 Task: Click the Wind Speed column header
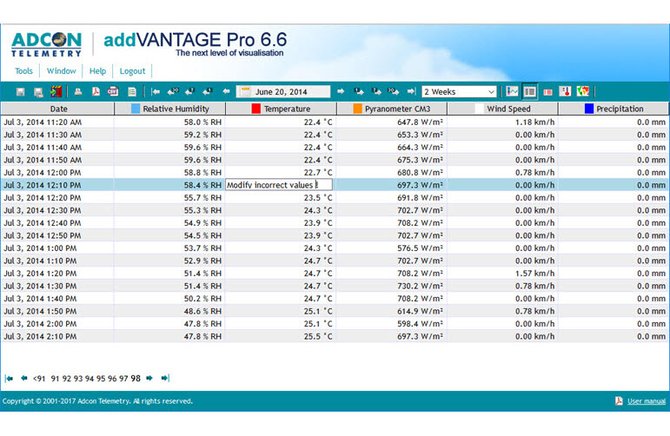point(502,109)
